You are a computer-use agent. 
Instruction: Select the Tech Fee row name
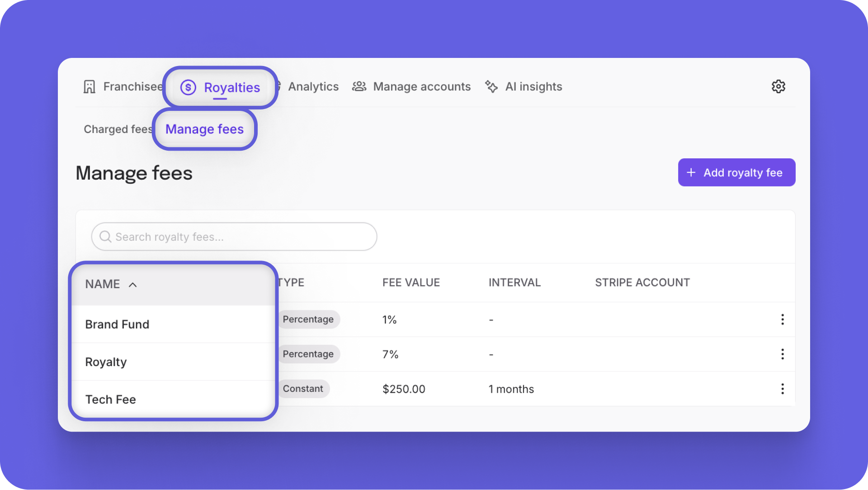click(x=111, y=400)
